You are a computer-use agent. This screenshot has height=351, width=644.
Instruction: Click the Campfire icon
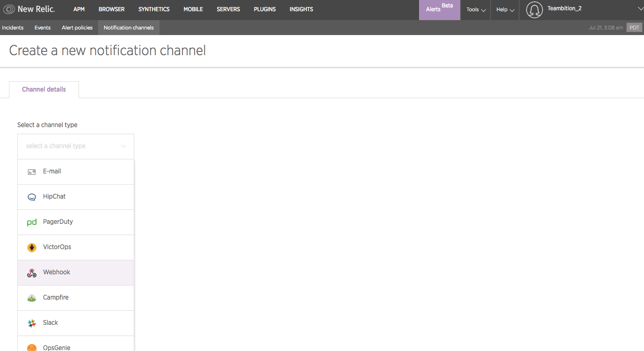click(32, 298)
